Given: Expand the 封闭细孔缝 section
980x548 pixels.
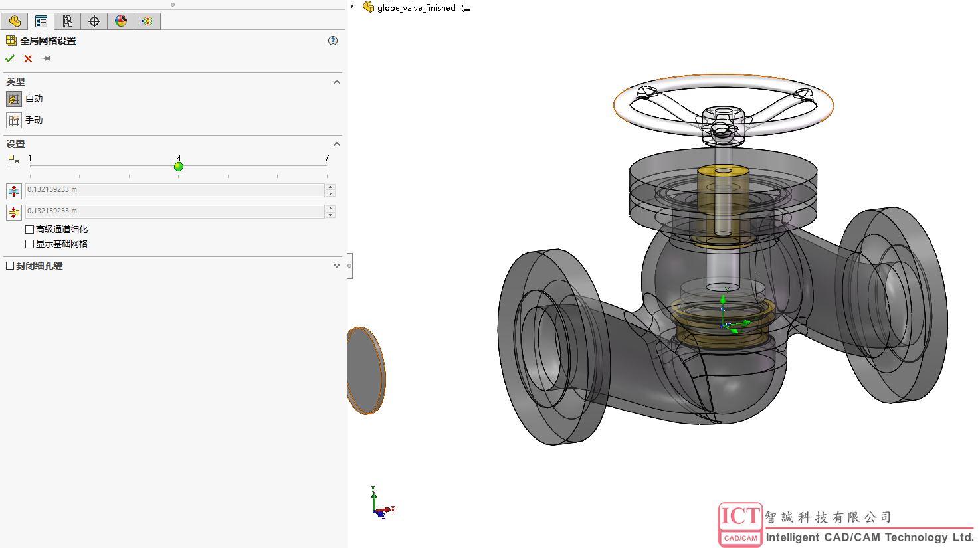Looking at the screenshot, I should (x=336, y=266).
